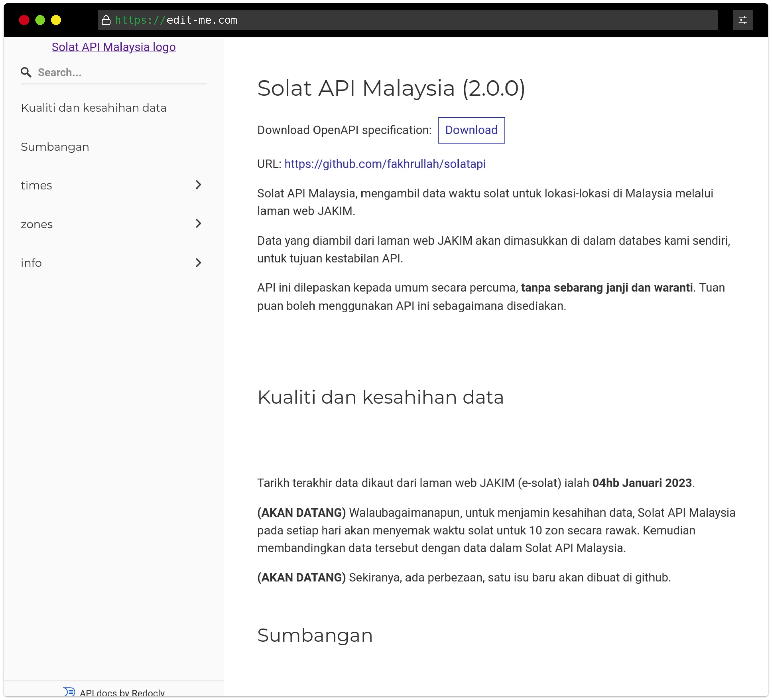
Task: Expand the zones section in the sidebar
Action: [199, 224]
